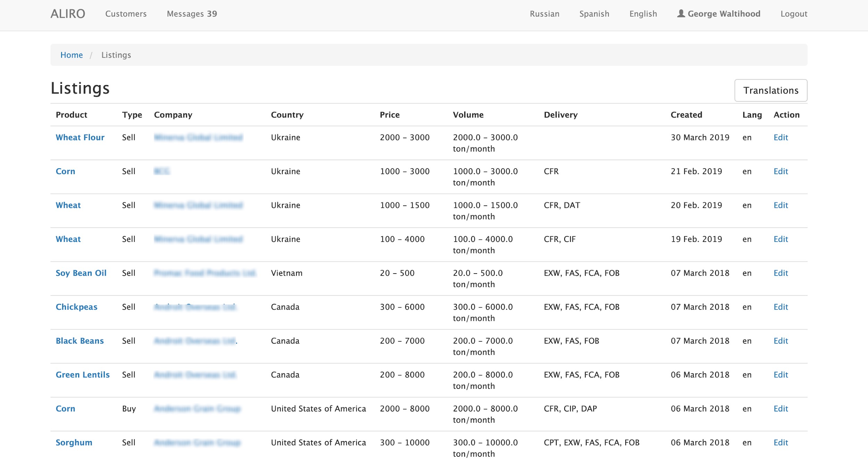
Task: Open the company link in Black Beans row
Action: pos(195,341)
